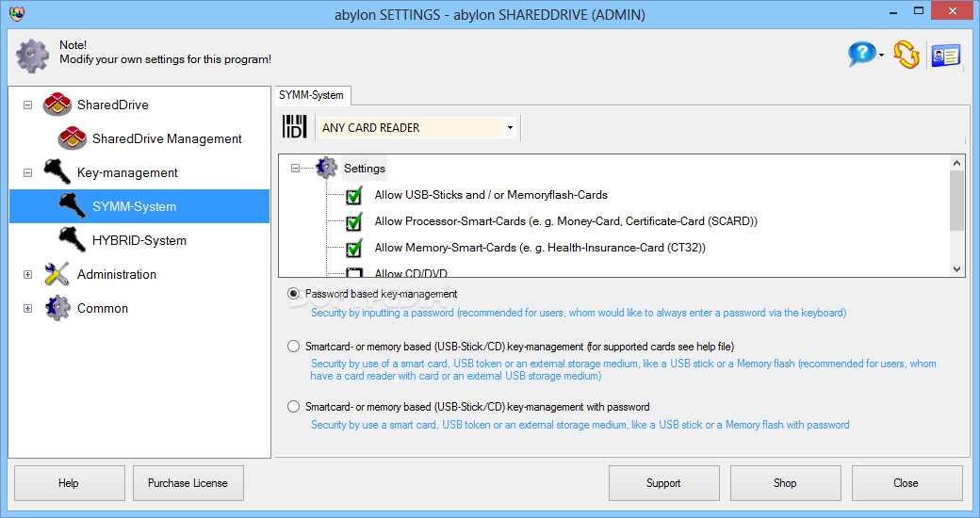Viewport: 980px width, 518px height.
Task: Collapse the SharedDrive tree node
Action: [27, 105]
